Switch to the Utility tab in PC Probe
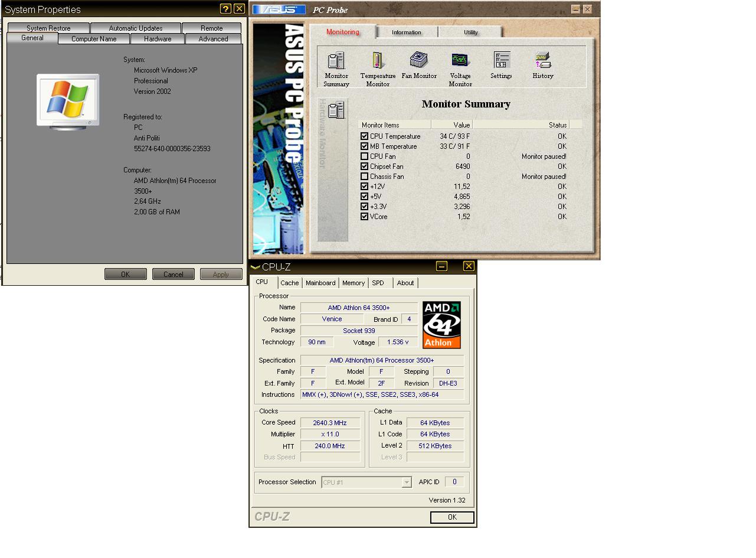The height and width of the screenshot is (558, 756). point(470,32)
